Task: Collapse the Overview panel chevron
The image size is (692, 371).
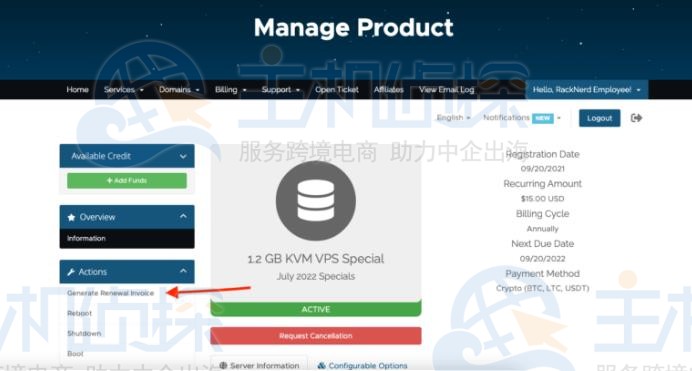Action: (183, 216)
